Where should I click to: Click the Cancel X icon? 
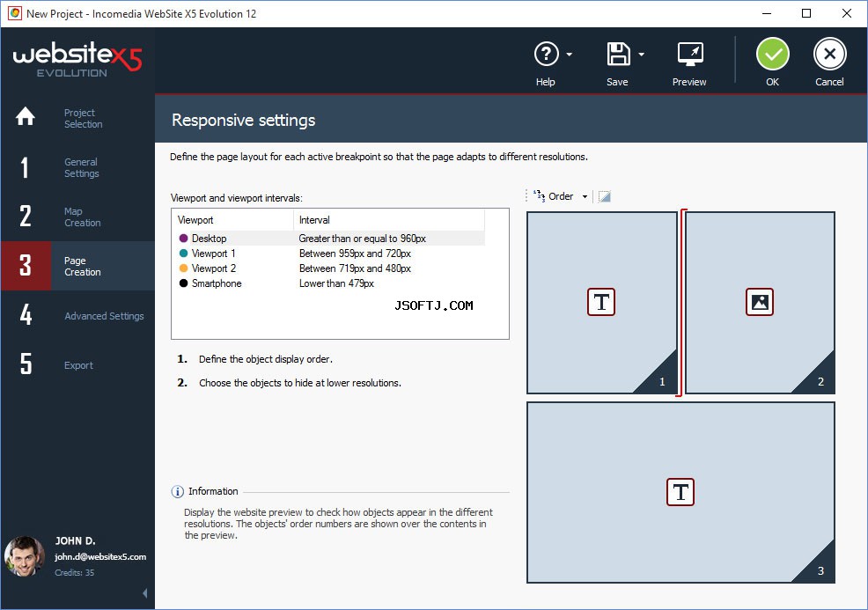(x=829, y=54)
